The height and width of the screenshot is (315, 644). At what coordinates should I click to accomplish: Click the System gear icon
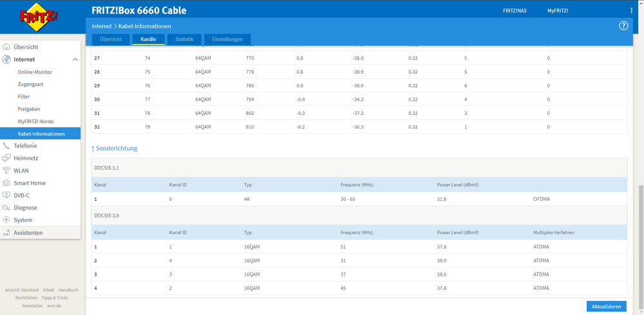(x=6, y=220)
